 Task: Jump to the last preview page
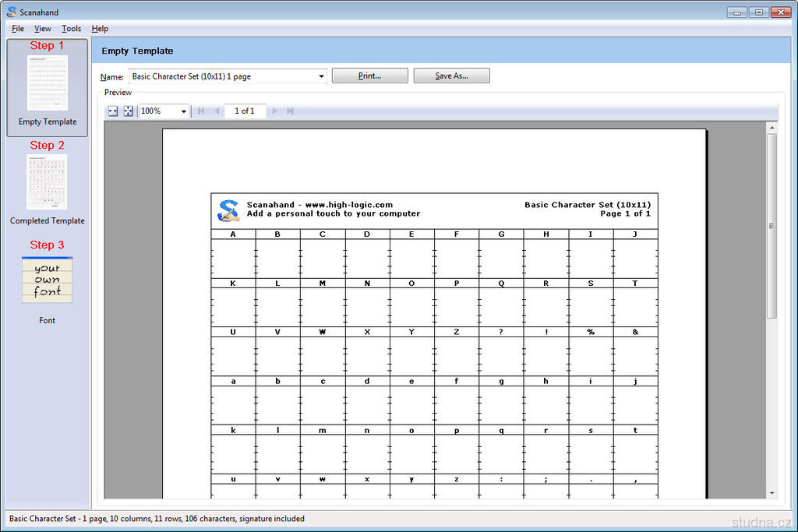(x=290, y=111)
